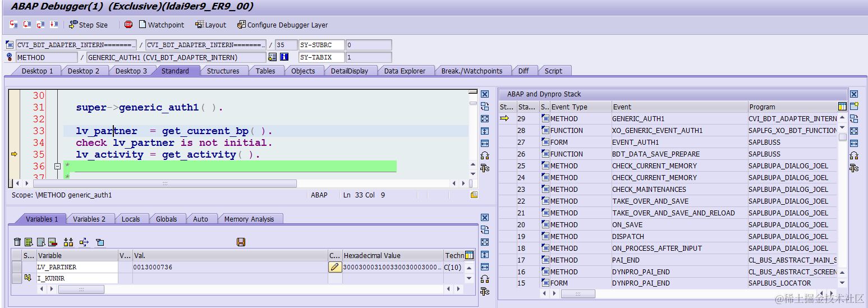This screenshot has height=308, width=868.
Task: Open the Diff tab
Action: click(523, 71)
